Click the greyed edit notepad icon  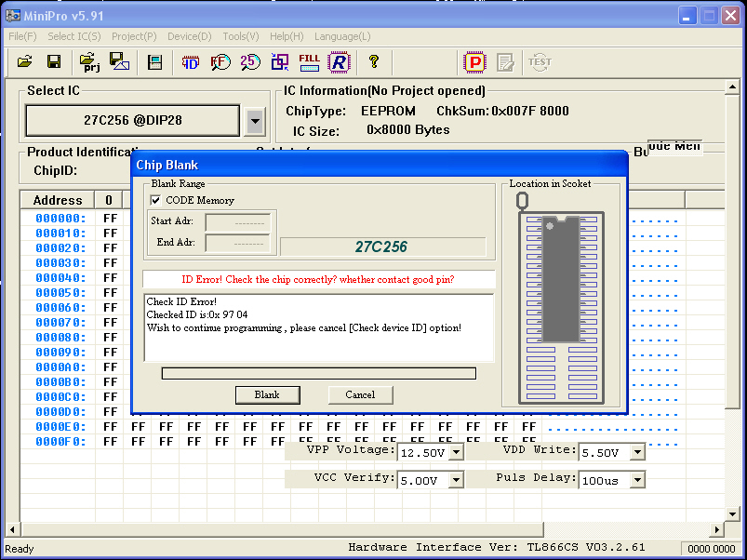[505, 62]
